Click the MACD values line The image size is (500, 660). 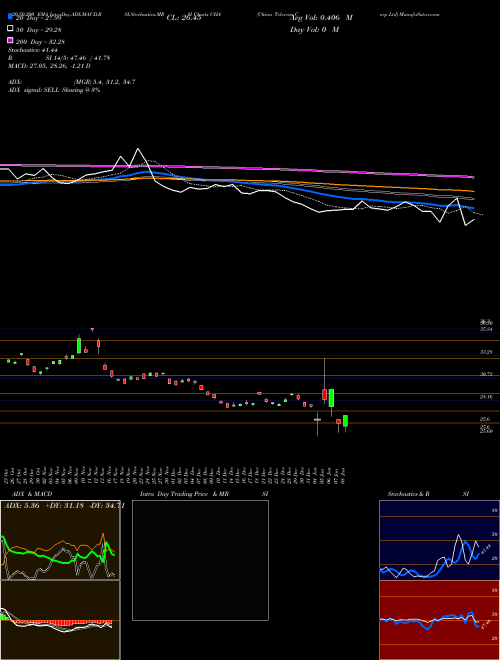tap(49, 66)
